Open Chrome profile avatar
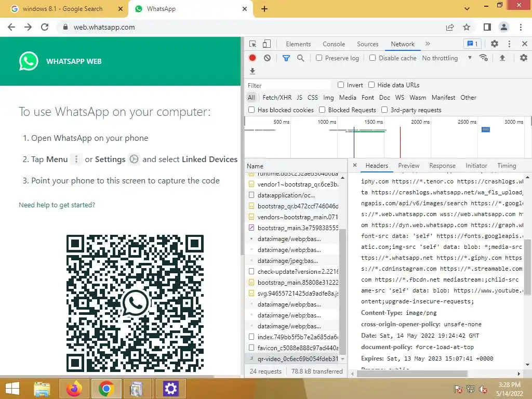The width and height of the screenshot is (532, 399). [x=504, y=27]
